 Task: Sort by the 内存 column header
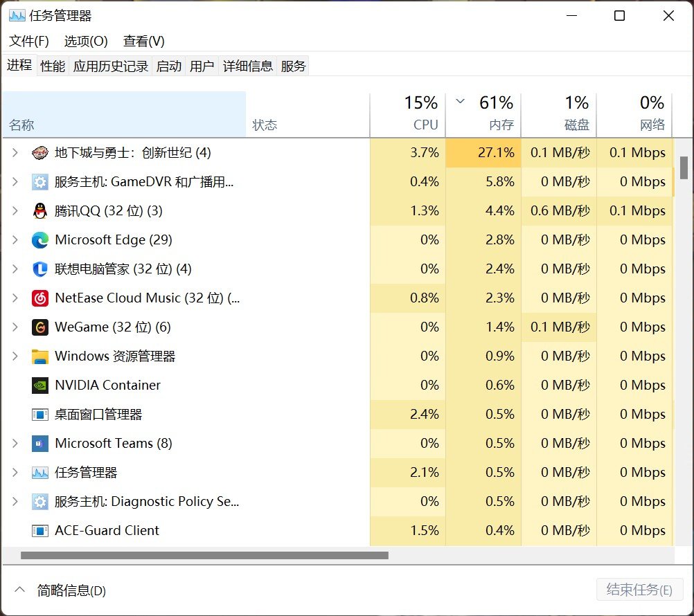click(483, 114)
